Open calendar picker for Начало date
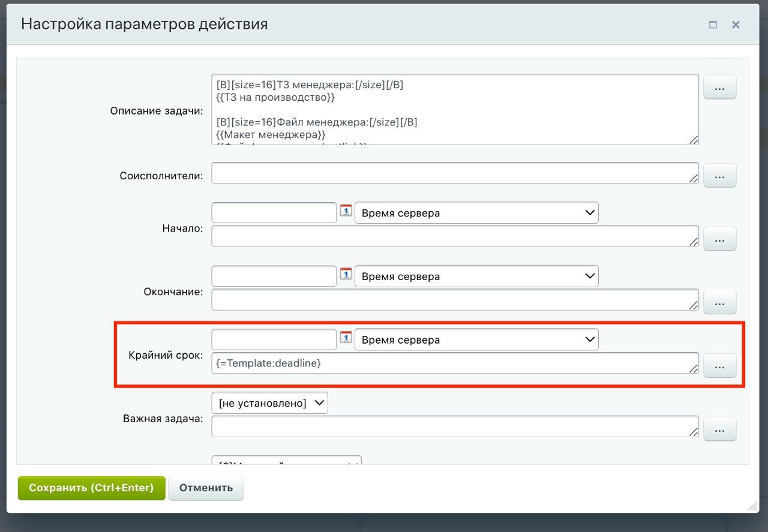768x532 pixels. 346,211
